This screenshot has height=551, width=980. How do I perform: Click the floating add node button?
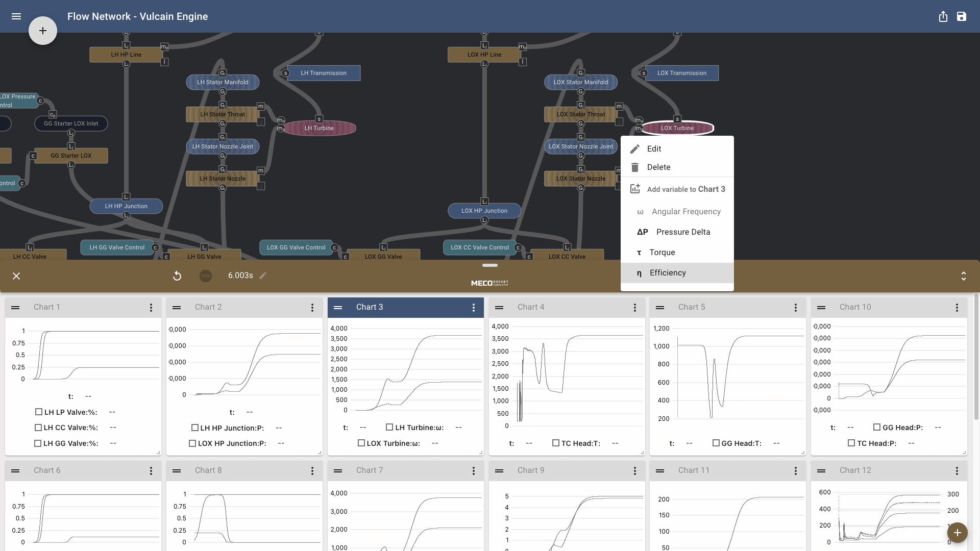point(43,31)
